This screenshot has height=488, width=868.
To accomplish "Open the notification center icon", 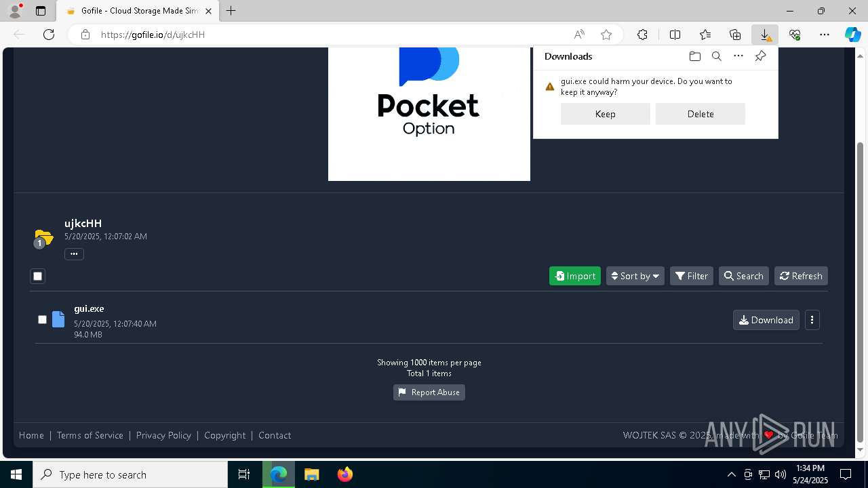I will click(846, 474).
